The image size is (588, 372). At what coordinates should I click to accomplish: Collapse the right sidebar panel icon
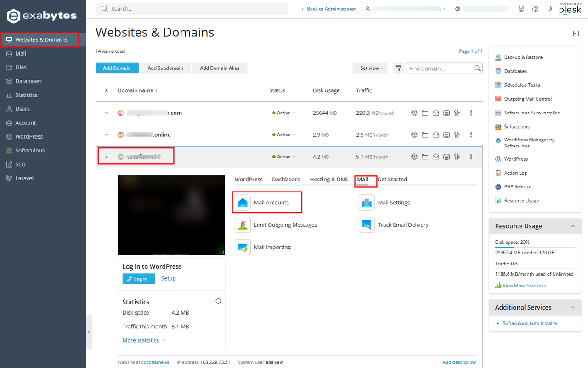pyautogui.click(x=576, y=34)
